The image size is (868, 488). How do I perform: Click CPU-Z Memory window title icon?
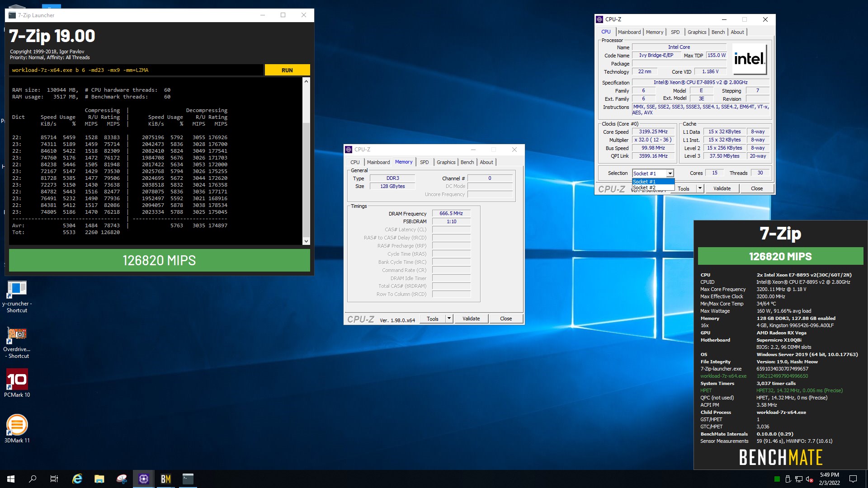[x=349, y=150]
